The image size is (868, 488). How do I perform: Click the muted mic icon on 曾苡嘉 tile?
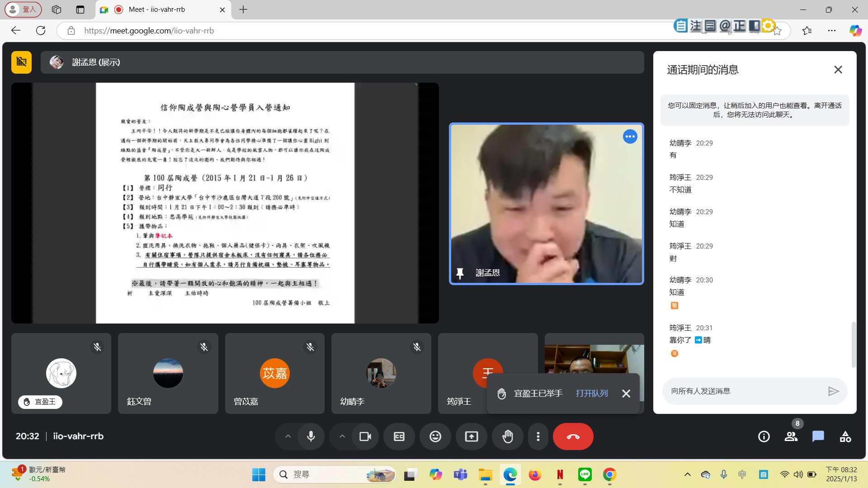310,347
